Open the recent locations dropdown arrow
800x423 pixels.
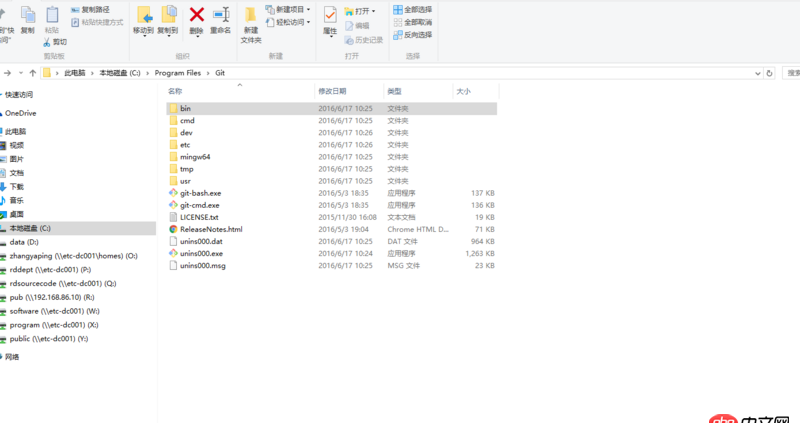point(20,73)
